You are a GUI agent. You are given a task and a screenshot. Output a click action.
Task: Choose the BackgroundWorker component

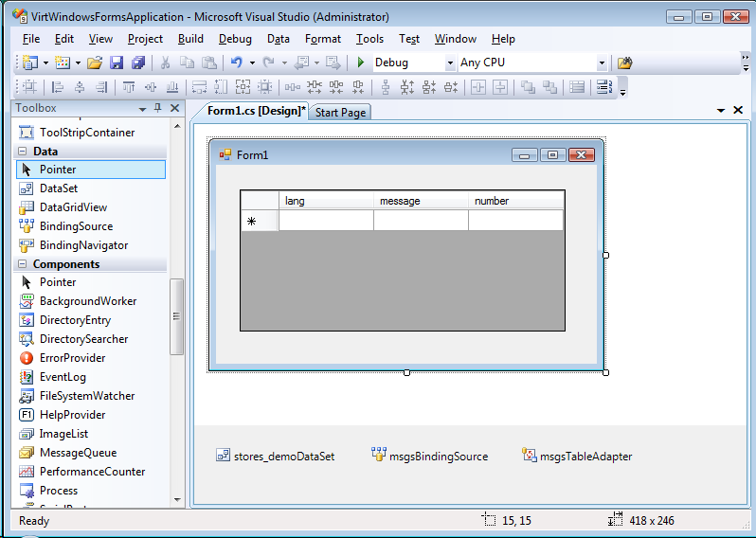(87, 301)
